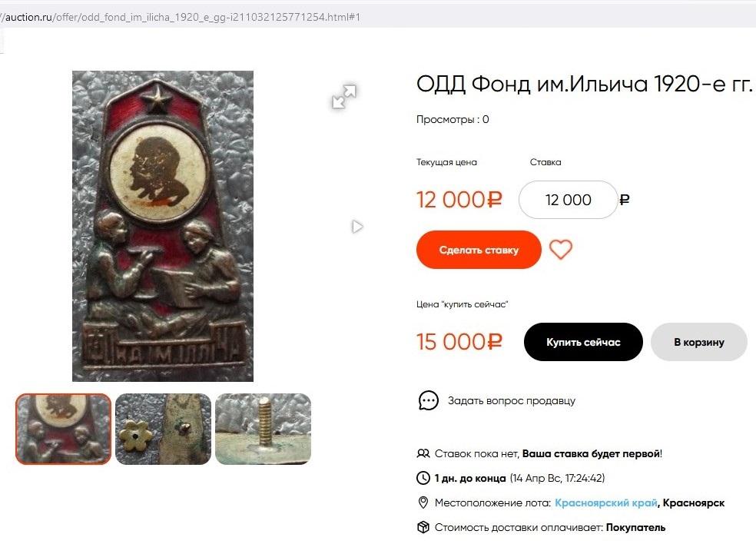This screenshot has width=756, height=544.
Task: Click the auction.ru address bar URL
Action: point(181,18)
